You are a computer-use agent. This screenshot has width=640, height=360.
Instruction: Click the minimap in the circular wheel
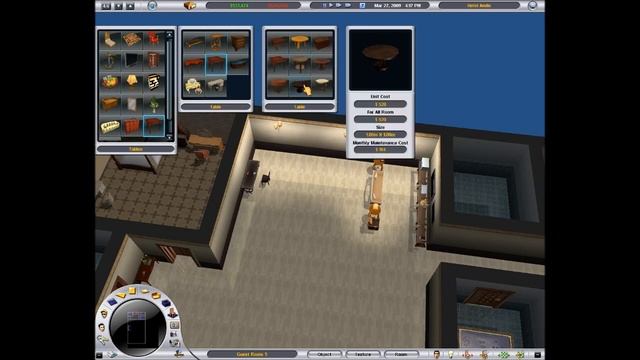pyautogui.click(x=138, y=327)
